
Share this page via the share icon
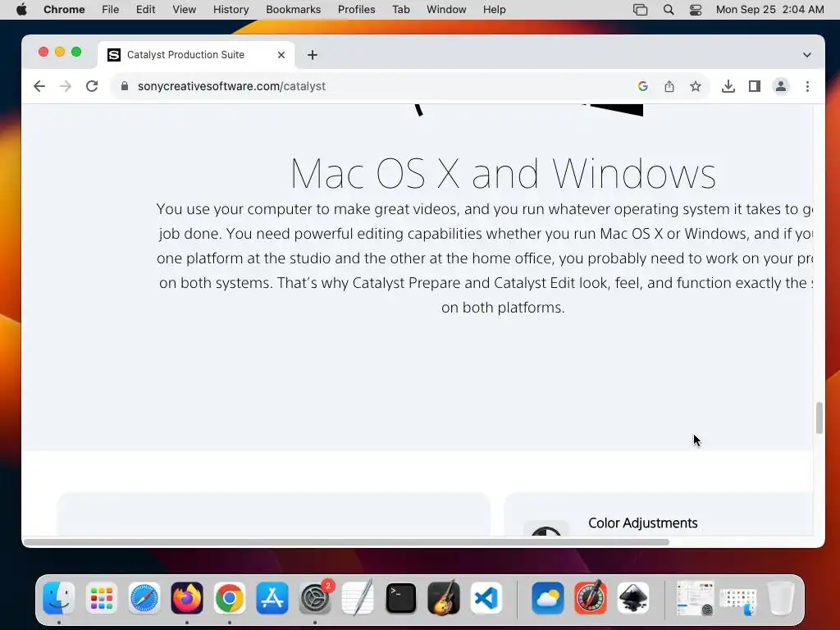[669, 86]
